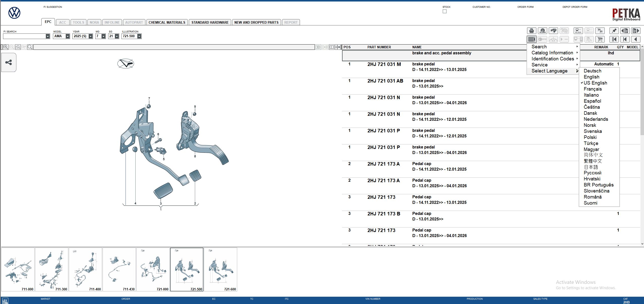Click the pin icon in the toolbar
The image size is (644, 304).
pos(615,31)
